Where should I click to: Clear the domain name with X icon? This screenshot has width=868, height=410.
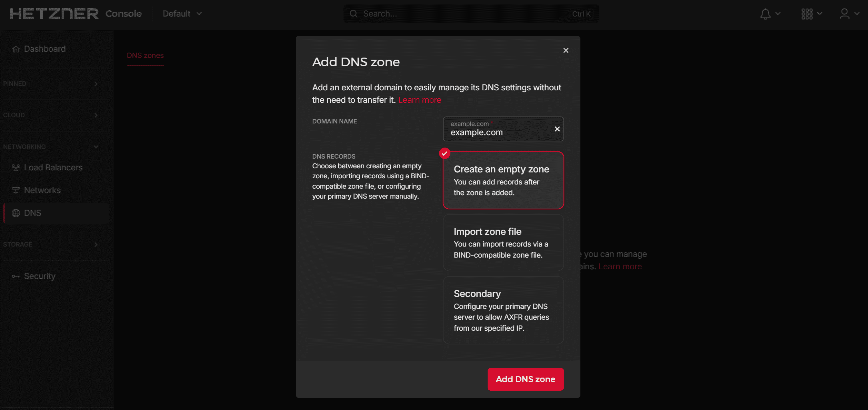[x=557, y=129]
